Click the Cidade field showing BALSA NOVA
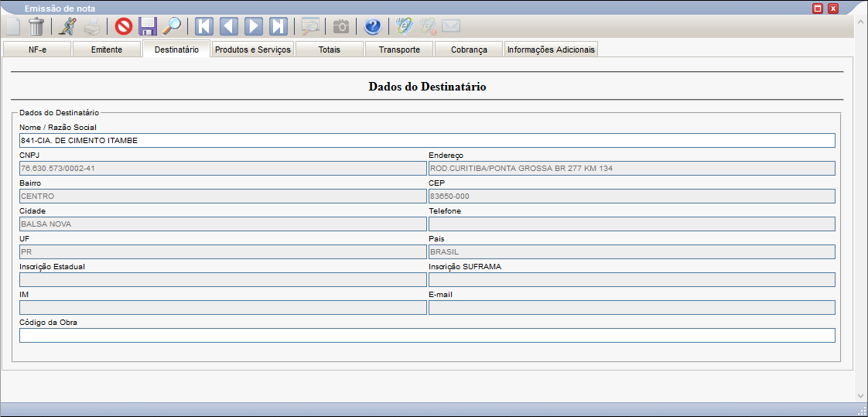 click(x=223, y=224)
